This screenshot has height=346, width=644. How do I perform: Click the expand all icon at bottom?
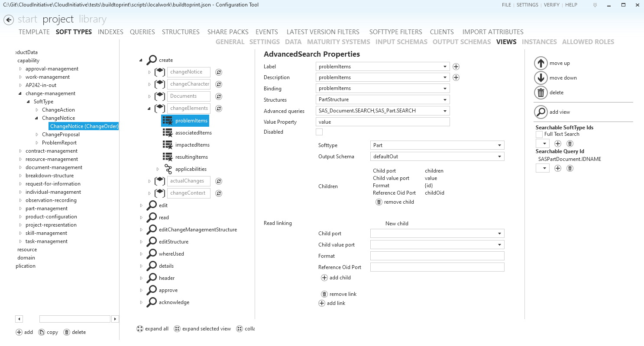tap(139, 329)
